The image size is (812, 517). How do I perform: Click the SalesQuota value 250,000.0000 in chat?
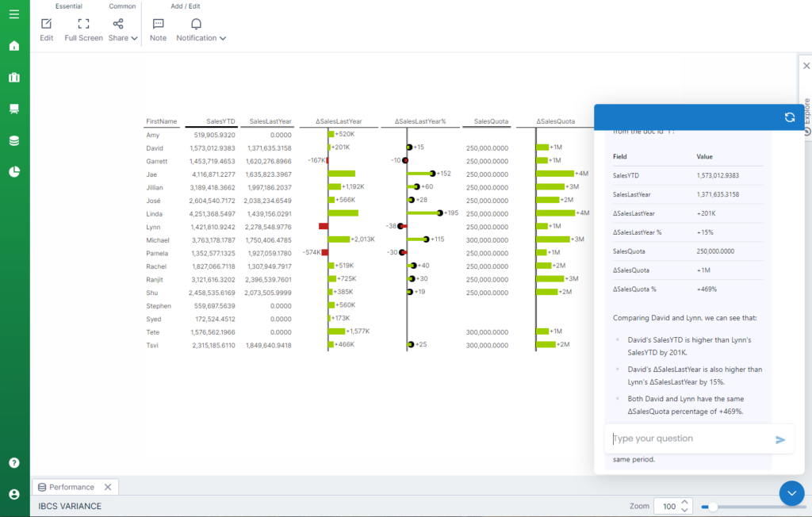(715, 251)
